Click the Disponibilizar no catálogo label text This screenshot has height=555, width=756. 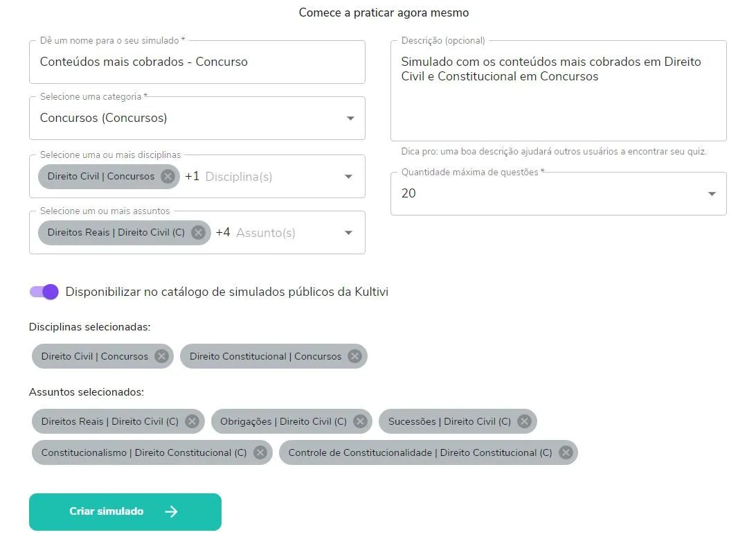226,292
